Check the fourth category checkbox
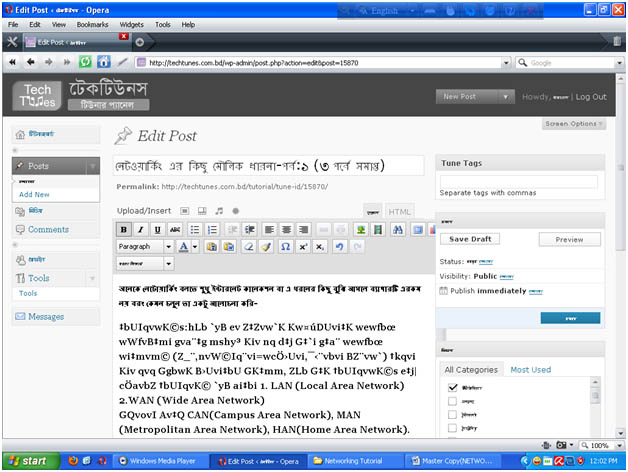This screenshot has height=472, width=628. point(453,428)
